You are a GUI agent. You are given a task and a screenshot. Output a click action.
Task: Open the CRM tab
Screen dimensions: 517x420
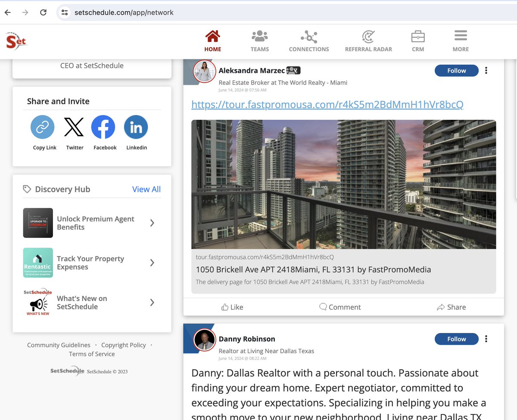(418, 41)
